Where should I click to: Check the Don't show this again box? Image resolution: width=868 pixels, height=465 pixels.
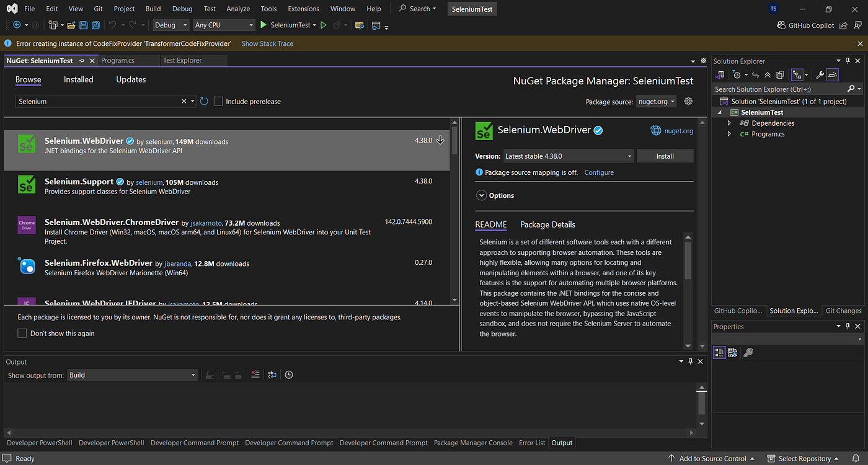22,334
